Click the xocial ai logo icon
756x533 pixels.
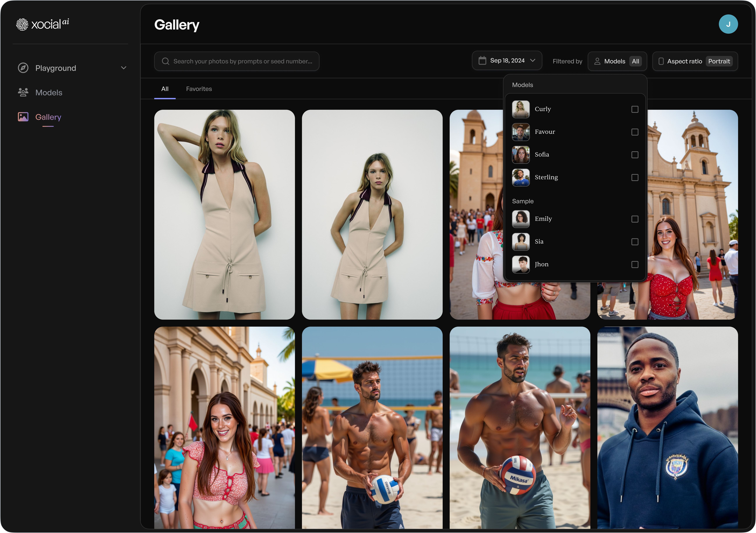(22, 24)
